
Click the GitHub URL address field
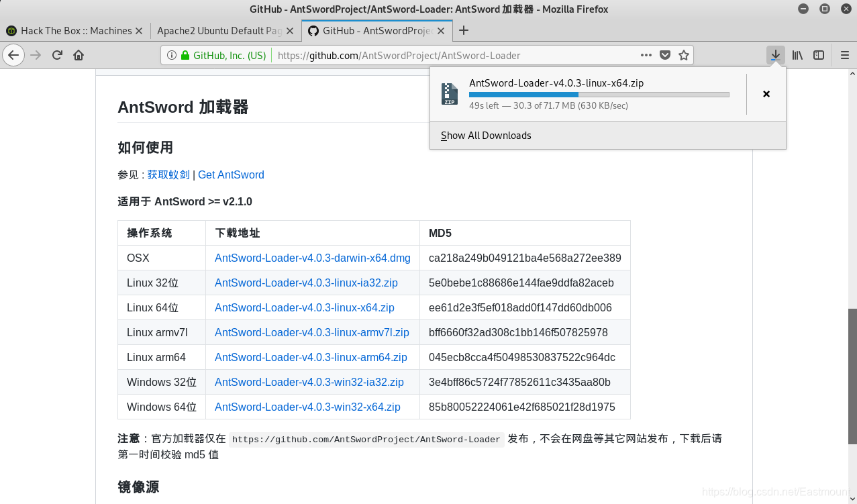click(399, 55)
